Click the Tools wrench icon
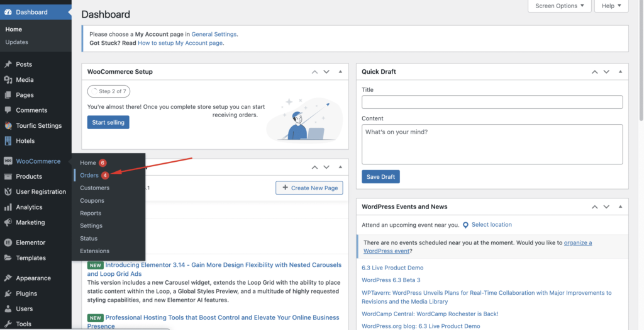The height and width of the screenshot is (330, 644). coord(8,324)
